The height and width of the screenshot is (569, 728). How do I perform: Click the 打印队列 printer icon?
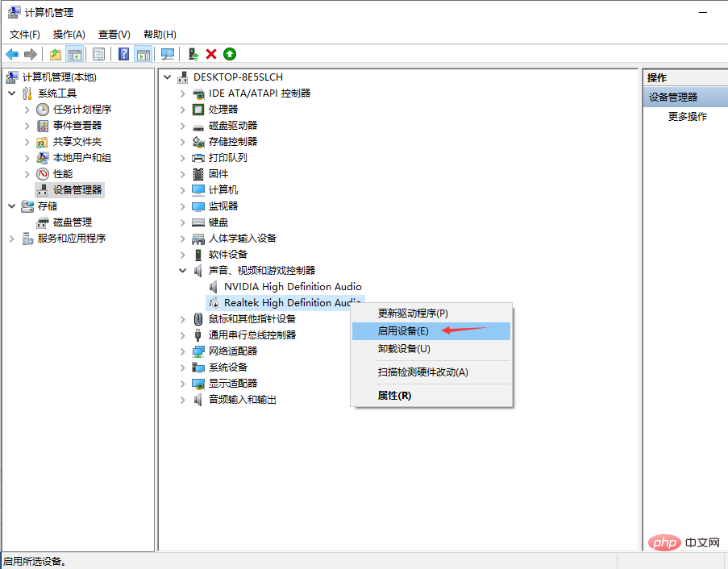[x=198, y=158]
